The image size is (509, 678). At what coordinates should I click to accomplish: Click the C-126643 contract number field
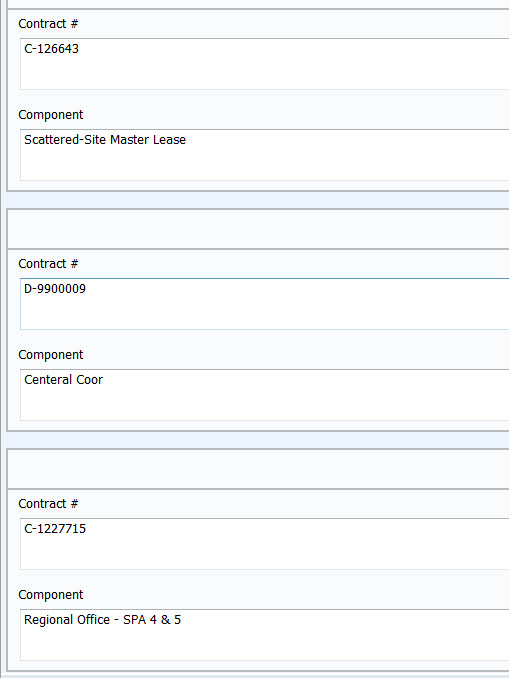tap(264, 64)
